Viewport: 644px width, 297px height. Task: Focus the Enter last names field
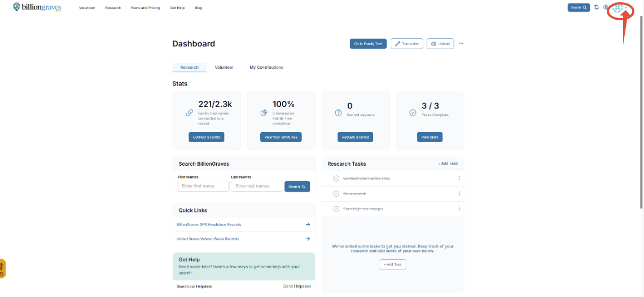257,186
